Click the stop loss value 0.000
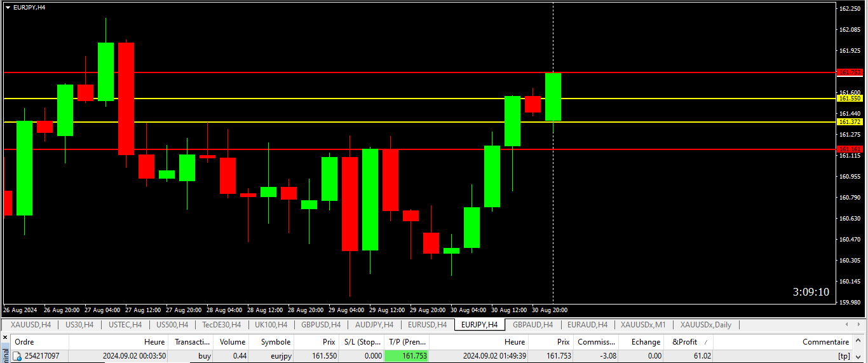Viewport: 868px width, 363px height. (372, 357)
